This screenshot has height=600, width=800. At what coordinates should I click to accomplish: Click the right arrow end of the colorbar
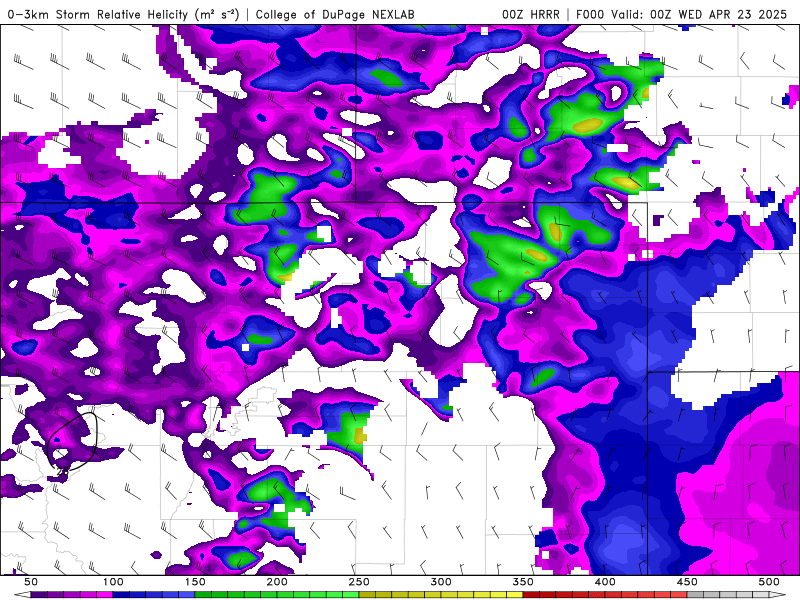coord(778,595)
